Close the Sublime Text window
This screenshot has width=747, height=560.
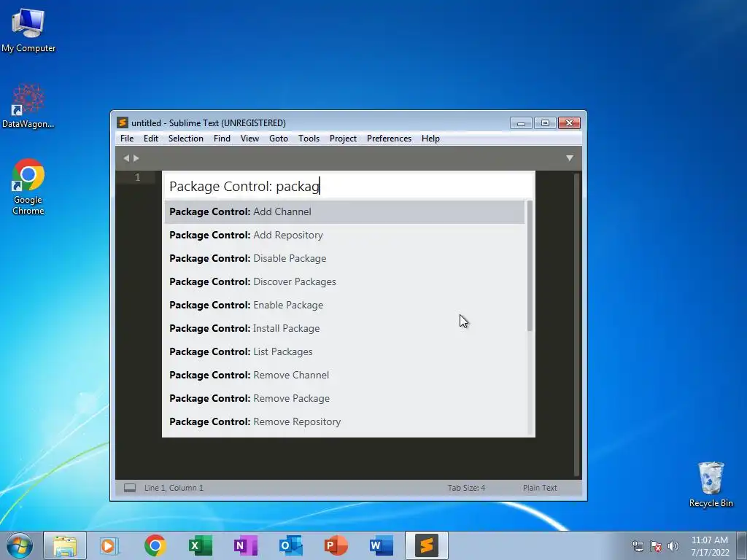click(569, 123)
